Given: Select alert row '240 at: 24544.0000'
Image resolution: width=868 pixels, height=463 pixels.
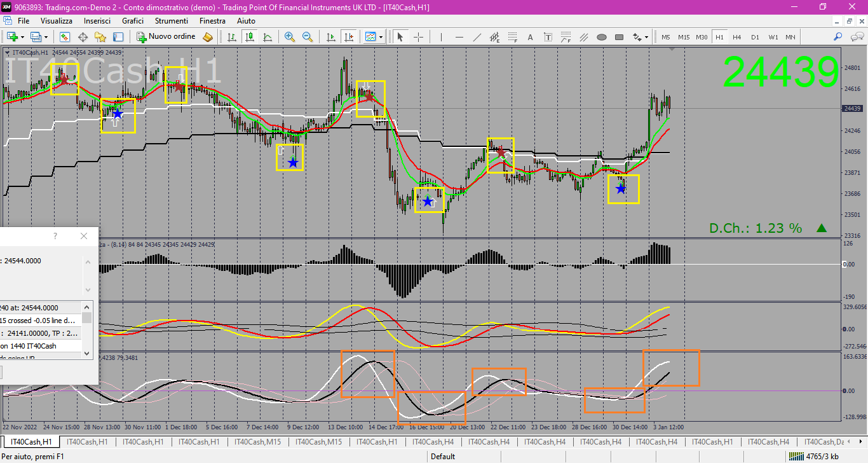Looking at the screenshot, I should click(x=41, y=308).
